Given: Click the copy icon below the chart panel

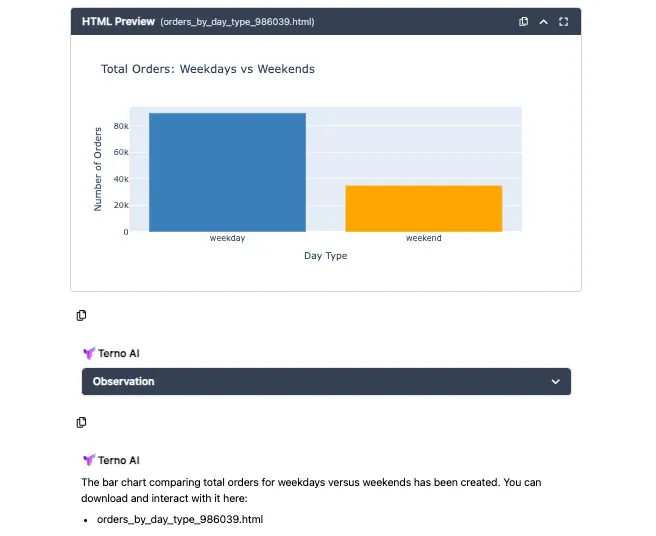Looking at the screenshot, I should click(x=82, y=316).
